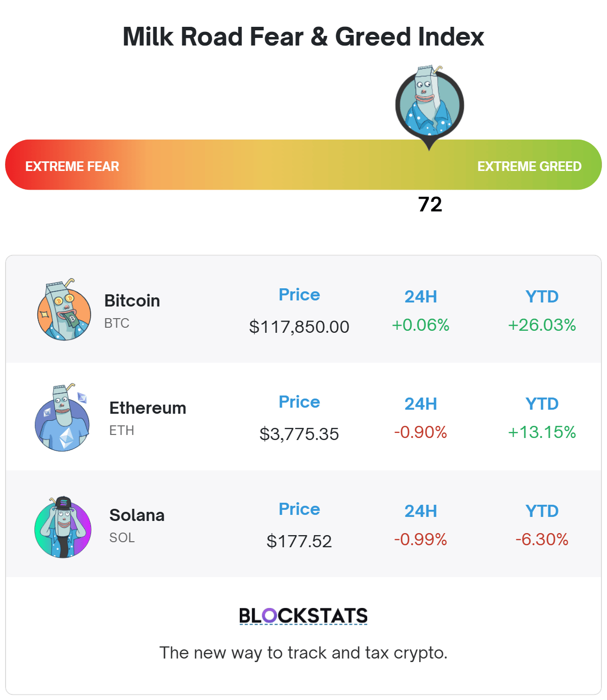Click Ethereum price $3,775.35

[299, 434]
